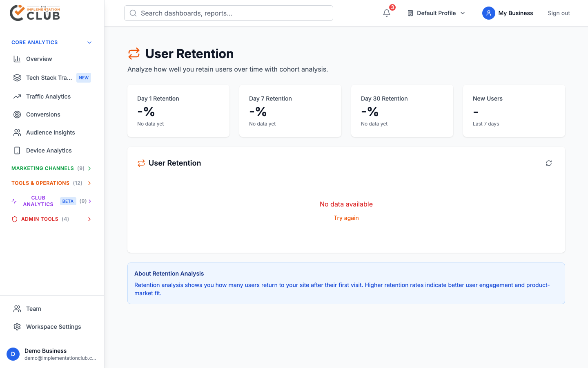588x368 pixels.
Task: Open the Overview analytics page
Action: [x=39, y=58]
